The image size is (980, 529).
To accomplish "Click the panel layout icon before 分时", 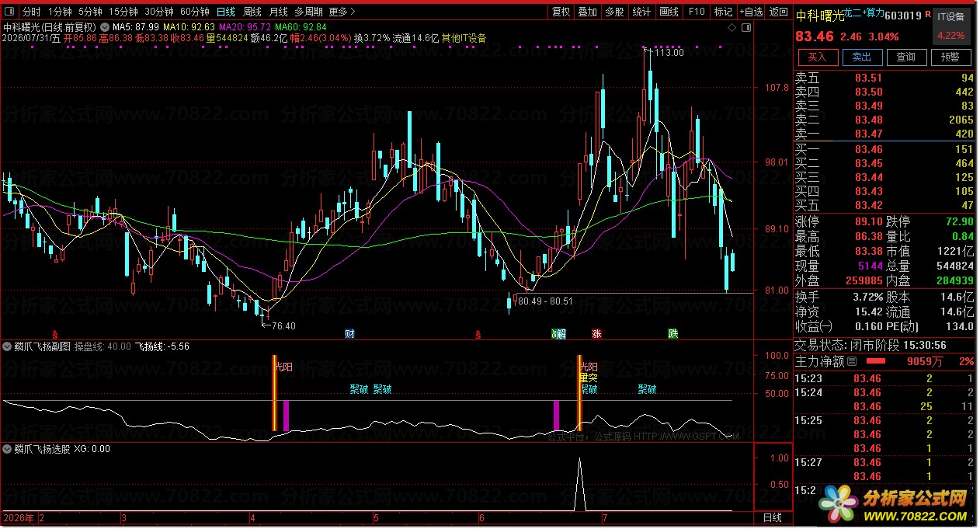I will pyautogui.click(x=9, y=12).
